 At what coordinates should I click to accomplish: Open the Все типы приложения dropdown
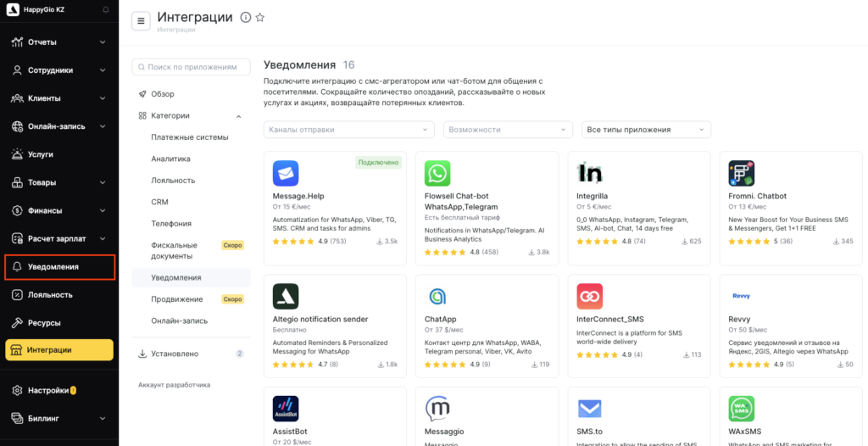[646, 130]
